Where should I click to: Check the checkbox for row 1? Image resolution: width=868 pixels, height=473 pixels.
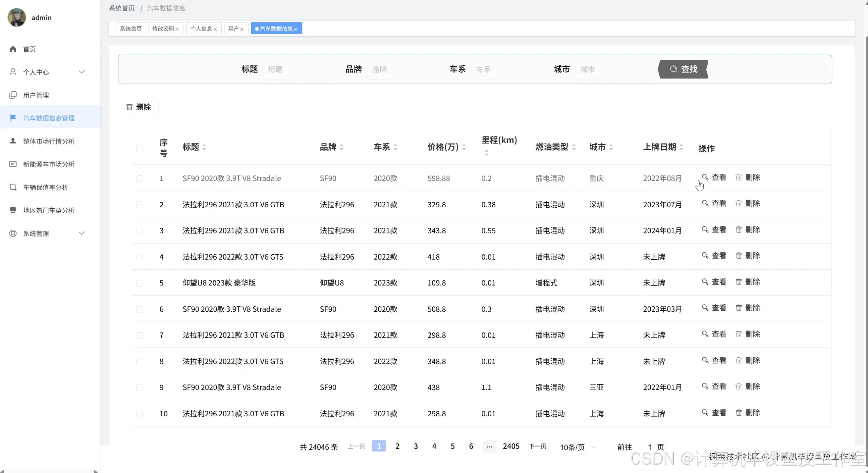tap(140, 178)
